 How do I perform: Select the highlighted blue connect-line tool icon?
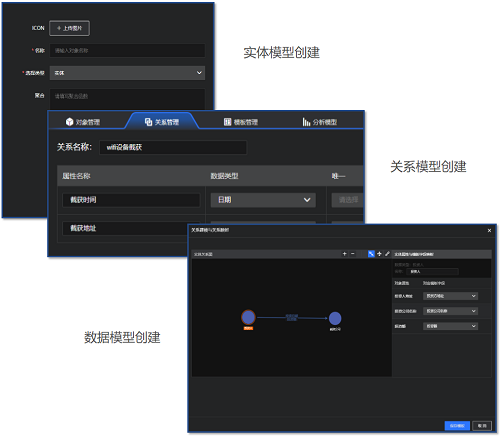[371, 254]
